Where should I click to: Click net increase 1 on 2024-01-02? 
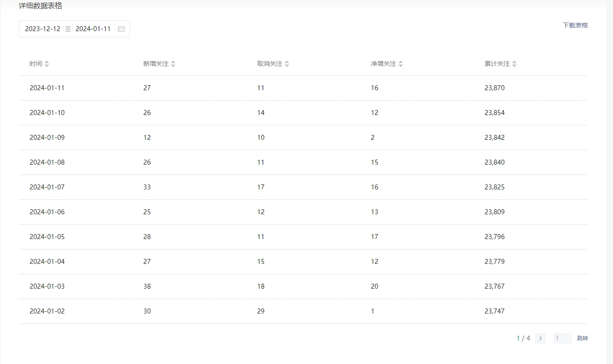372,311
